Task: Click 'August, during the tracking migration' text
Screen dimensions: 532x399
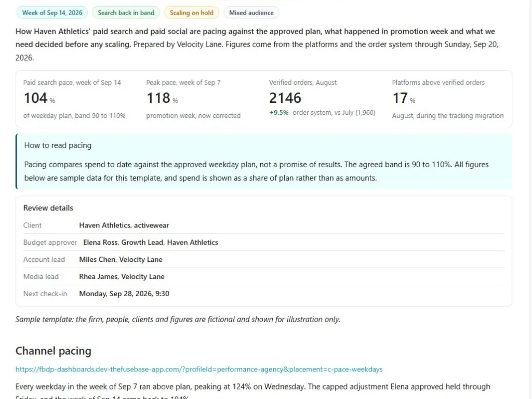Action: tap(447, 116)
